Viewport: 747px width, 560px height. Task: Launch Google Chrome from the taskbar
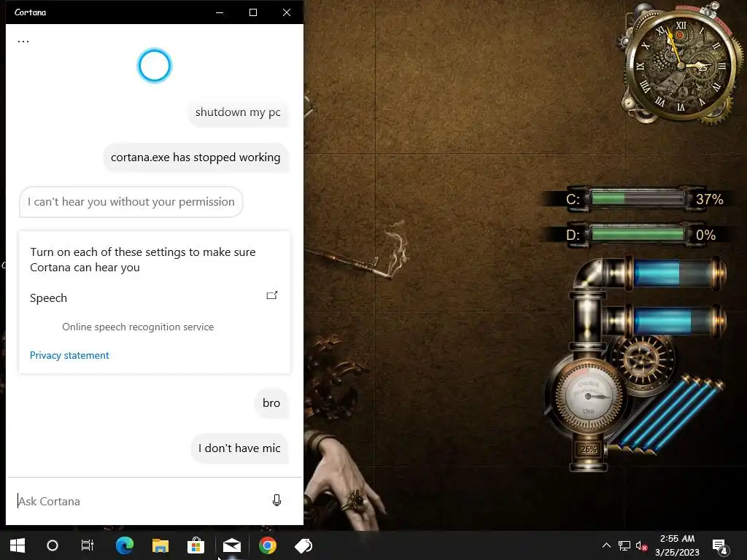point(268,545)
